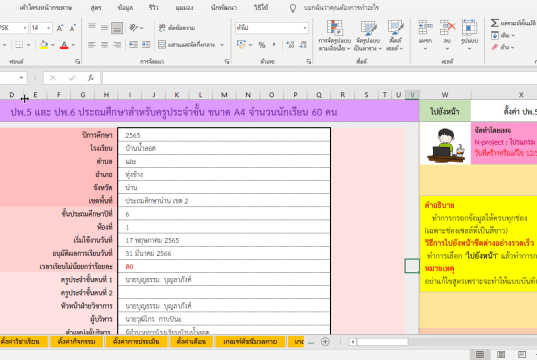The width and height of the screenshot is (537, 360).
Task: Open the Page Layout (เค้าโครงหน้ากระดาษ) tab
Action: click(46, 8)
